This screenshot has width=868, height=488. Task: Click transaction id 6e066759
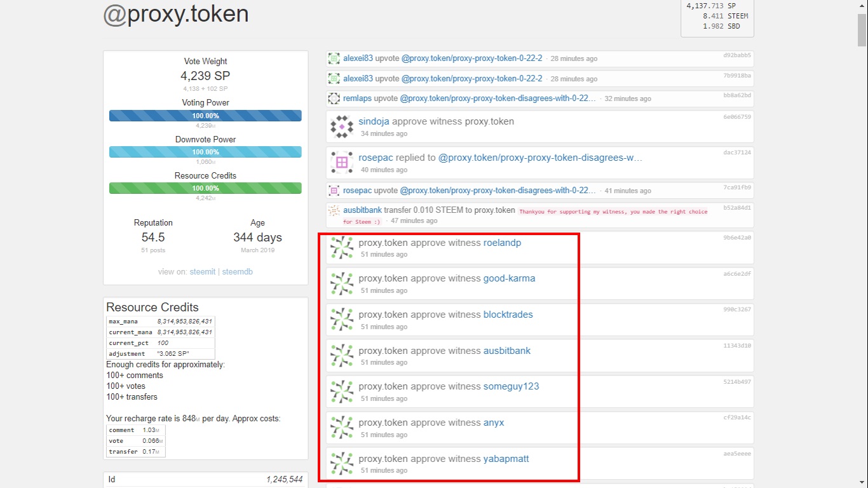[x=737, y=117]
